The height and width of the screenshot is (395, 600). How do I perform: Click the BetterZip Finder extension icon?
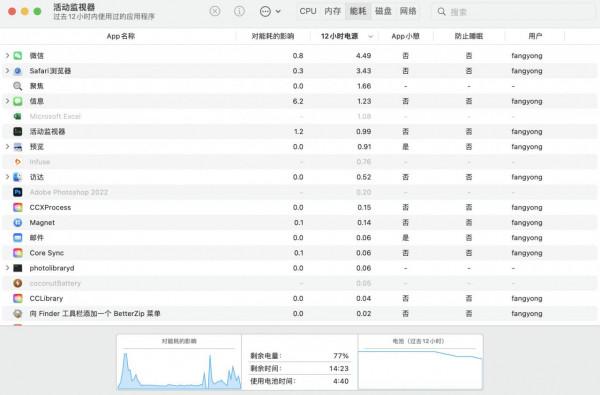pos(18,313)
